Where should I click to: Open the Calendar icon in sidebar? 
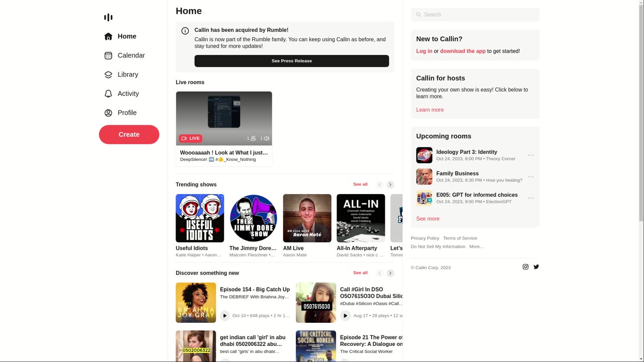click(x=108, y=55)
